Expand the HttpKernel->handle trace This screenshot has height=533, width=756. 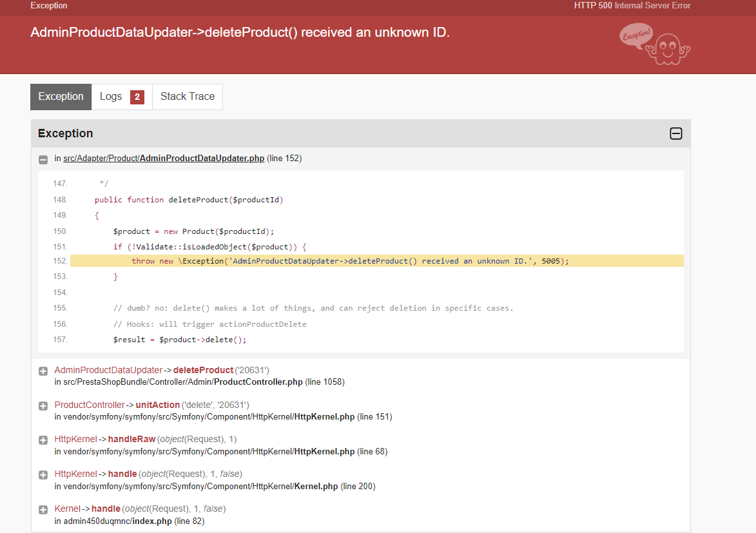click(43, 474)
